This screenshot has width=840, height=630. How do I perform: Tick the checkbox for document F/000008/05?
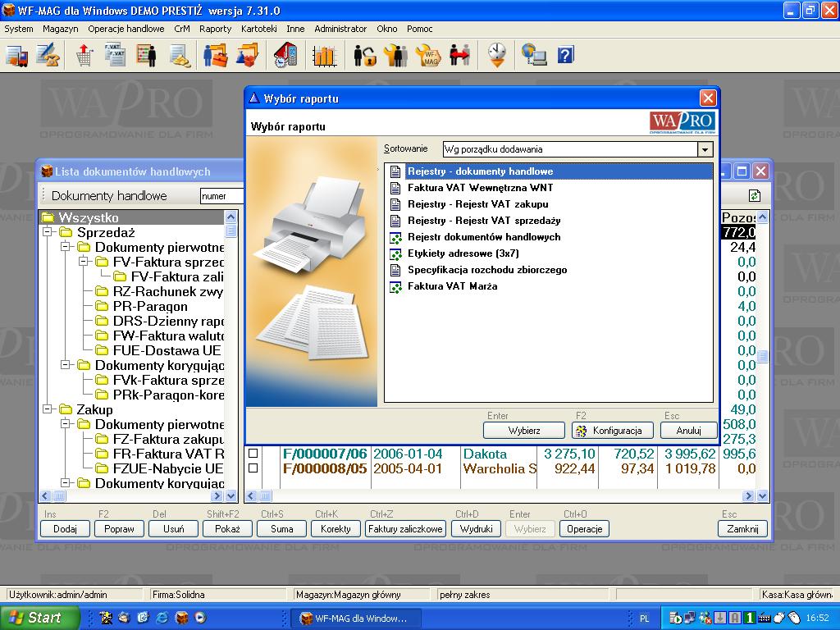pos(253,468)
